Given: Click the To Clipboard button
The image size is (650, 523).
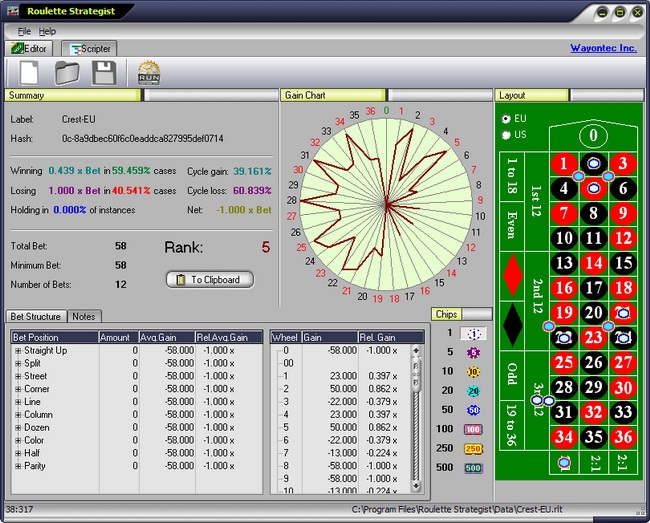Looking at the screenshot, I should tap(209, 280).
